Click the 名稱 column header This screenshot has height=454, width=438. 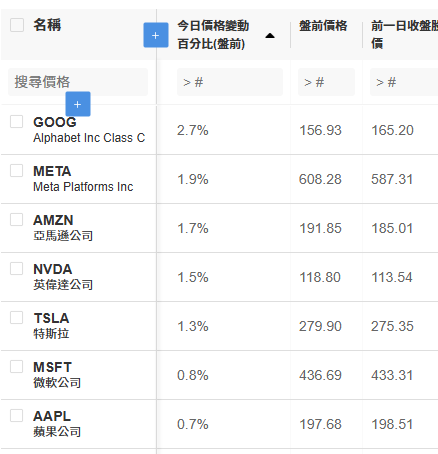[x=47, y=25]
